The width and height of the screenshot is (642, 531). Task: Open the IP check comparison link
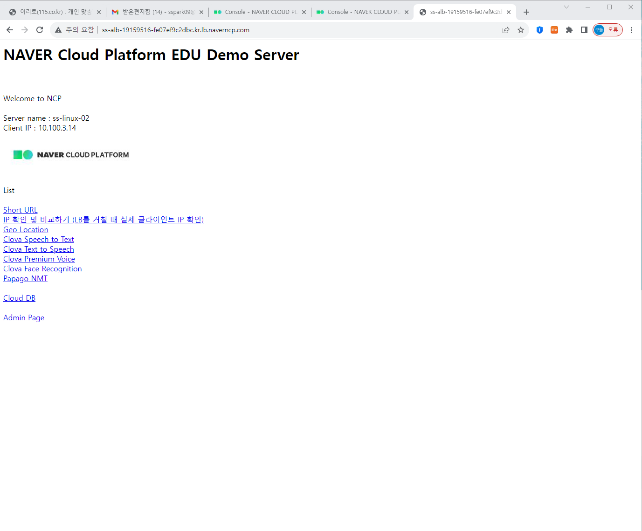(x=103, y=220)
